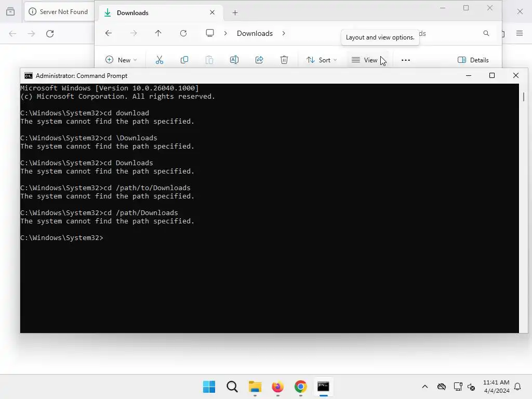Open the Firefox hamburger application menu
This screenshot has width=532, height=399.
click(x=520, y=33)
